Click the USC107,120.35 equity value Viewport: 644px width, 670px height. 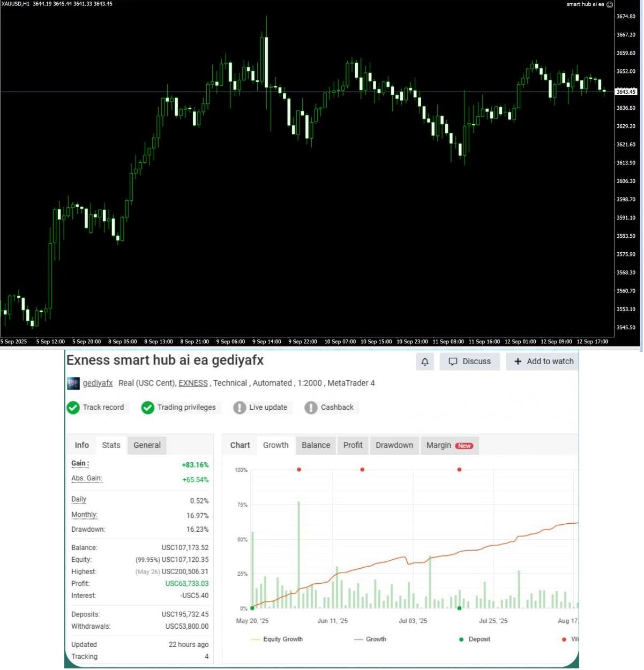[x=185, y=560]
